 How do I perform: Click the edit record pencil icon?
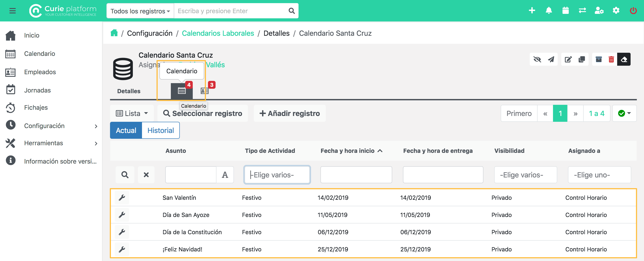click(568, 59)
